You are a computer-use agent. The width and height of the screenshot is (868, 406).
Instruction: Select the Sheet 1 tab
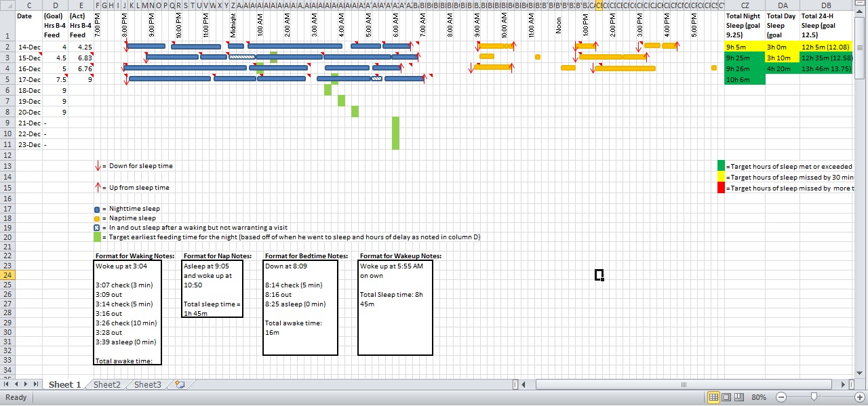pyautogui.click(x=64, y=385)
